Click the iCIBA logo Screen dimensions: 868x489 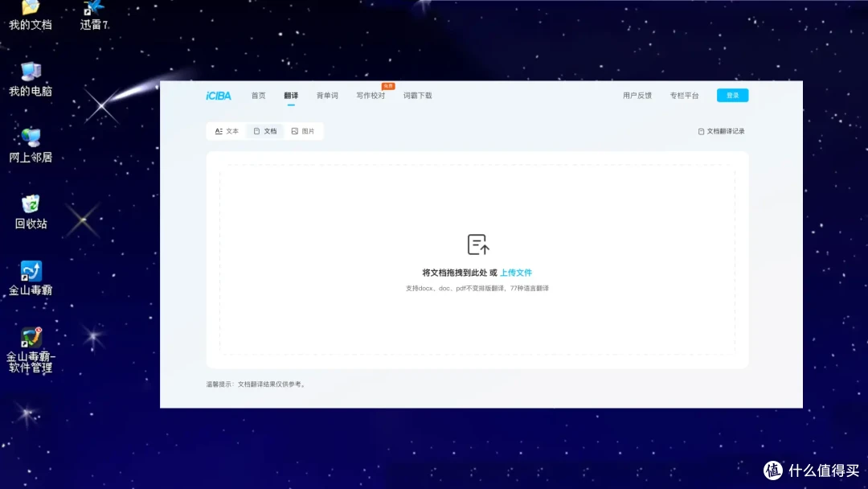point(219,96)
